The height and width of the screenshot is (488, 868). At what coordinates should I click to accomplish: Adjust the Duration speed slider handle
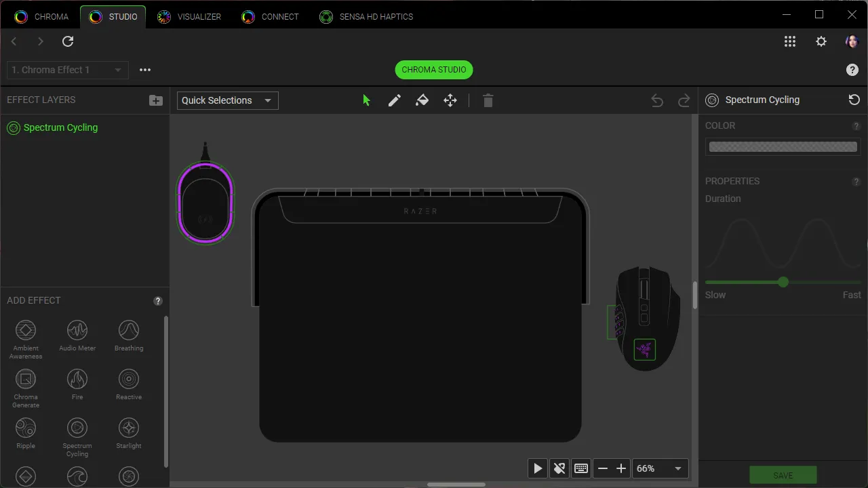[x=783, y=282]
